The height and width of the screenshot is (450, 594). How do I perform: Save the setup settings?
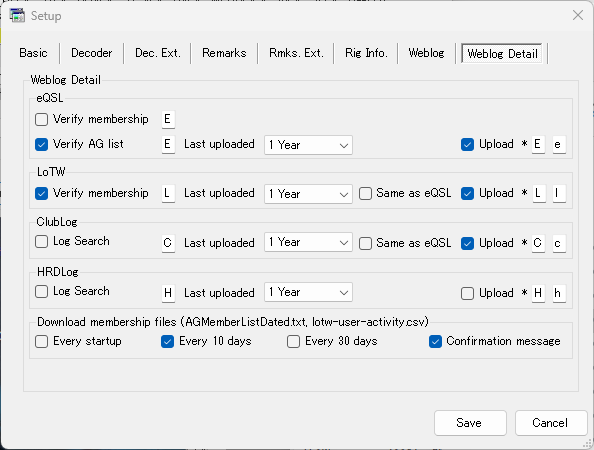[470, 423]
